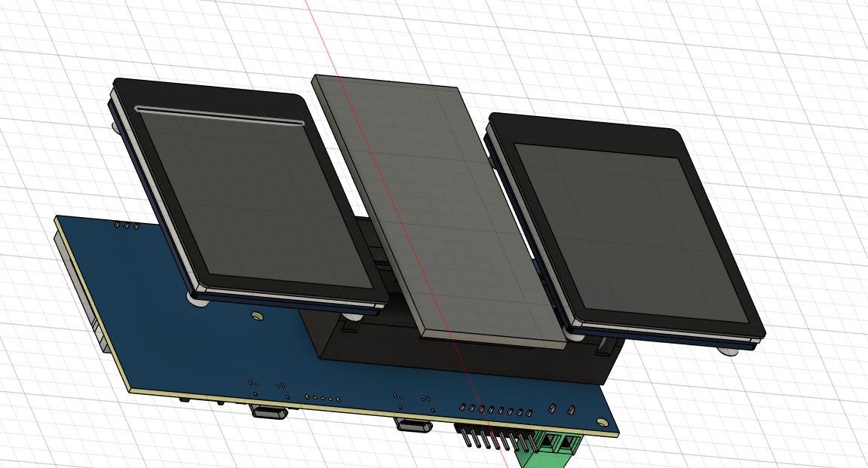Image resolution: width=868 pixels, height=468 pixels.
Task: Click the left USB connector on PCB edge
Action: pyautogui.click(x=268, y=412)
